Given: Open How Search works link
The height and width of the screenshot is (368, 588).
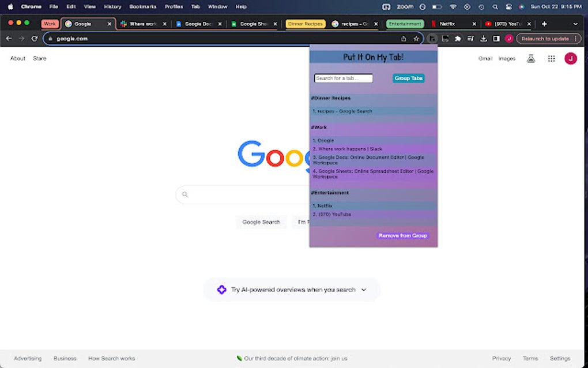Looking at the screenshot, I should click(x=111, y=359).
